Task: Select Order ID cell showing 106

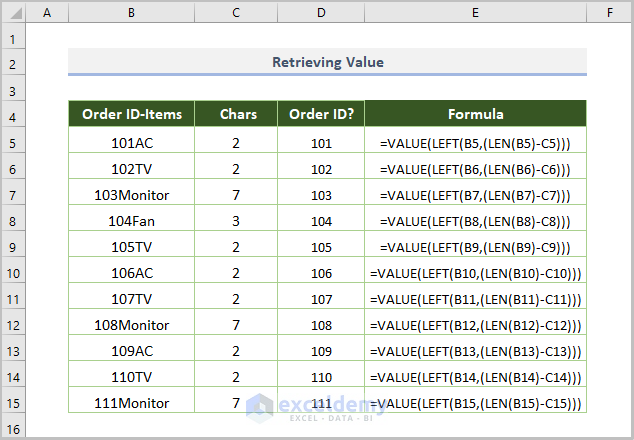Action: tap(321, 273)
